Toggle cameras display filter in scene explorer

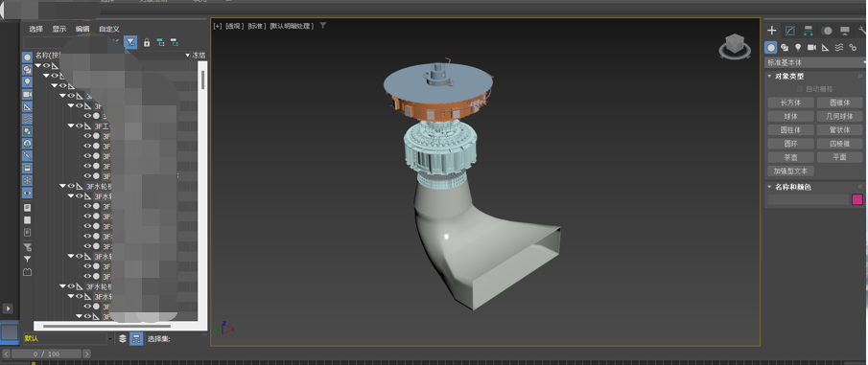[27, 94]
